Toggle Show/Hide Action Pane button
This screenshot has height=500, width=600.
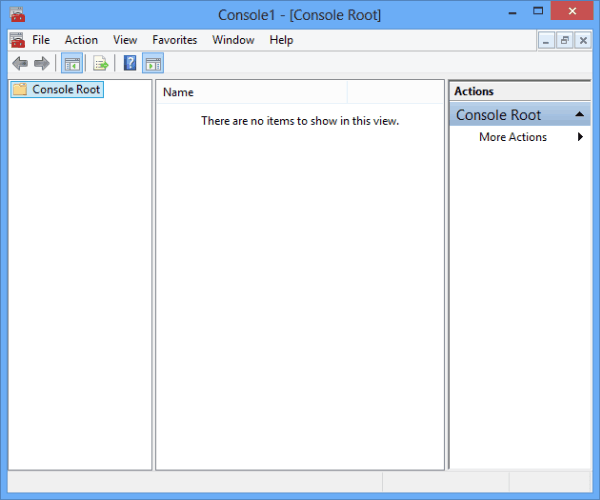coord(153,64)
